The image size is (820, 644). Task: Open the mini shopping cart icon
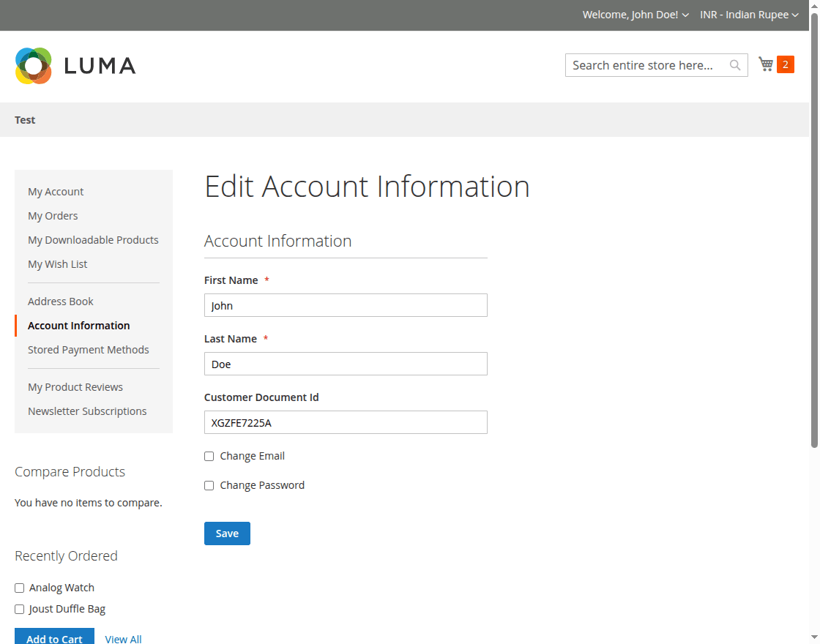click(766, 64)
